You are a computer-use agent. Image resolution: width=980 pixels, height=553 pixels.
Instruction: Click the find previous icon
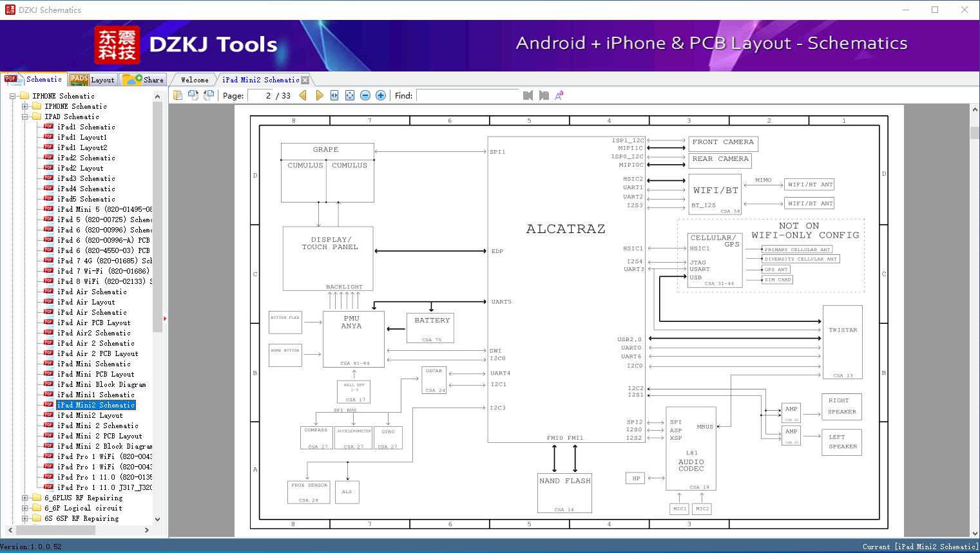(528, 95)
